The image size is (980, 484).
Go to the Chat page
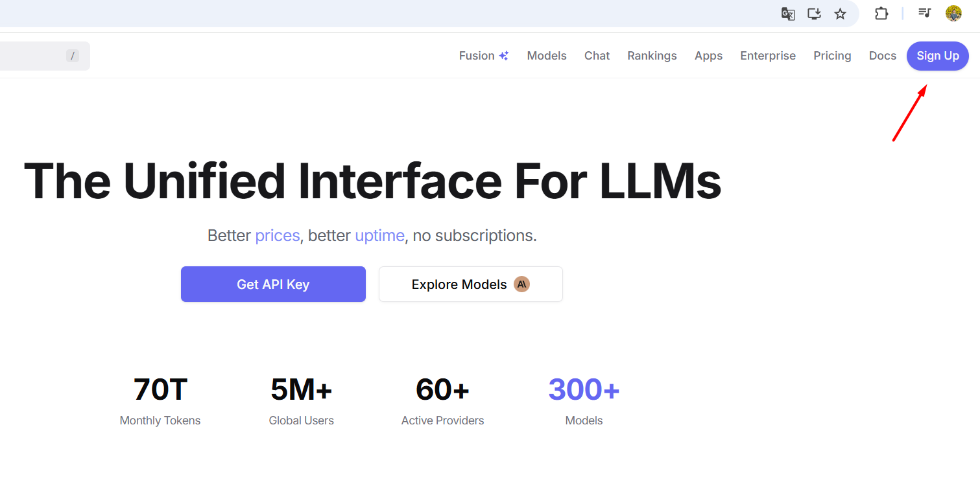(x=597, y=56)
